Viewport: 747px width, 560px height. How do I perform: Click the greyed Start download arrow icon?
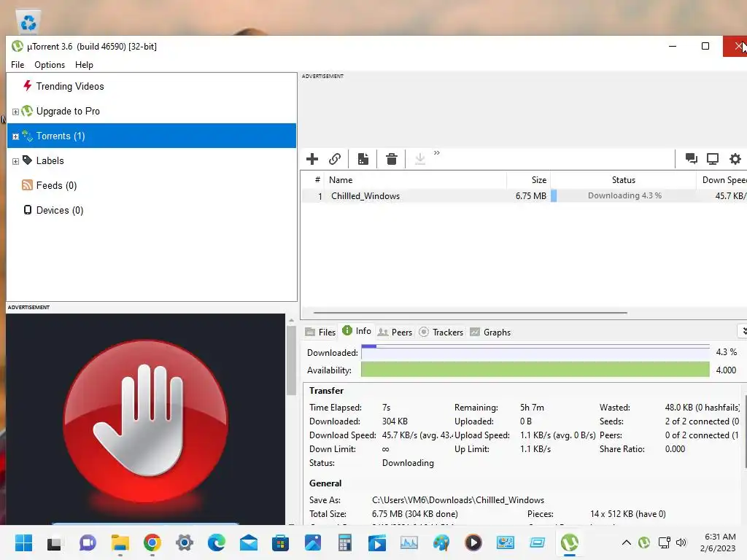tap(419, 158)
